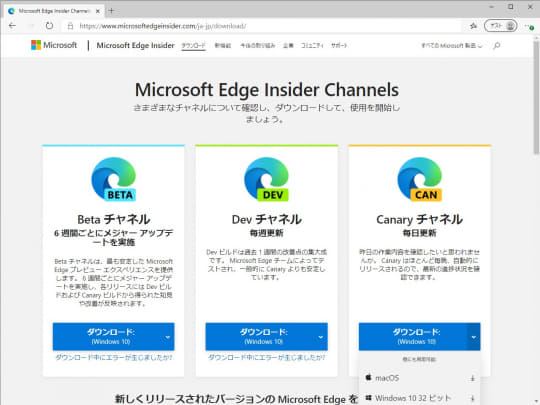Open the 今後の取り組み nav item
This screenshot has width=540, height=405.
[x=258, y=45]
